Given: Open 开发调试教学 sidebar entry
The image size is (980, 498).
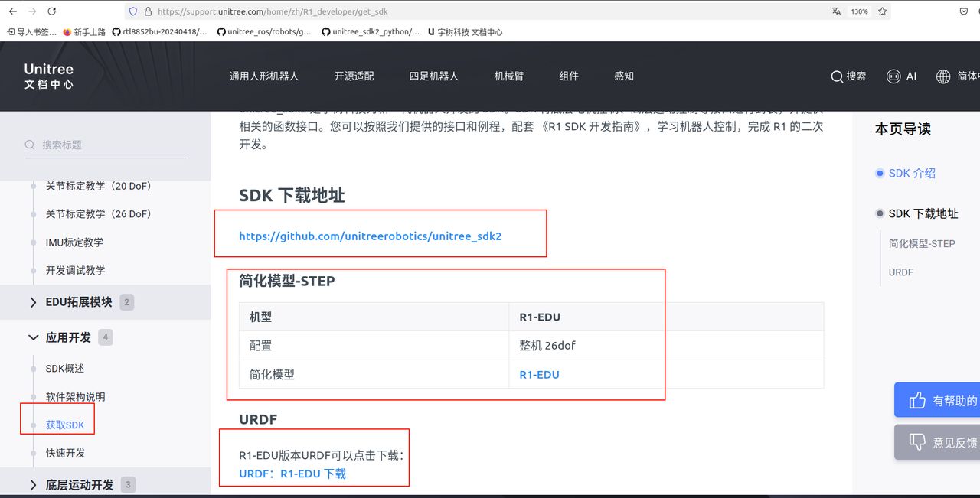Looking at the screenshot, I should (x=75, y=271).
